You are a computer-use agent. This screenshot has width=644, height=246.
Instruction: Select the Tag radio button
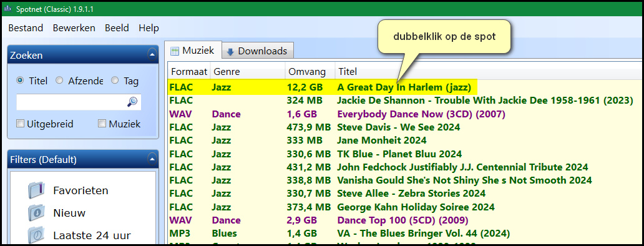[x=115, y=81]
